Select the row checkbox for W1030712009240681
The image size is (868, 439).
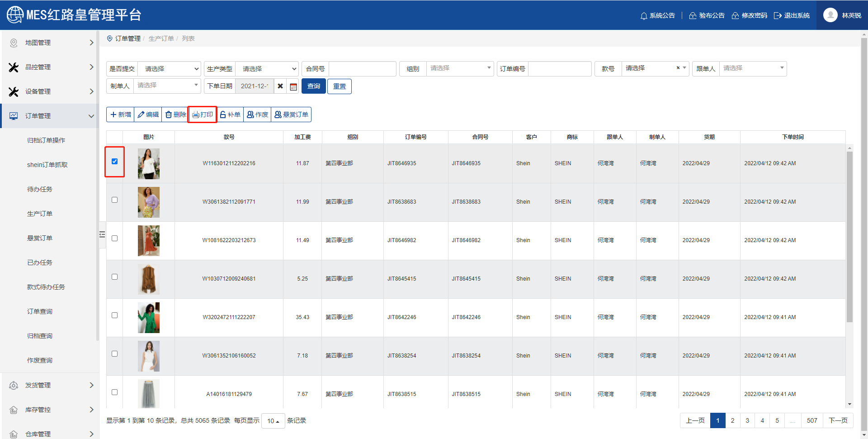[115, 277]
